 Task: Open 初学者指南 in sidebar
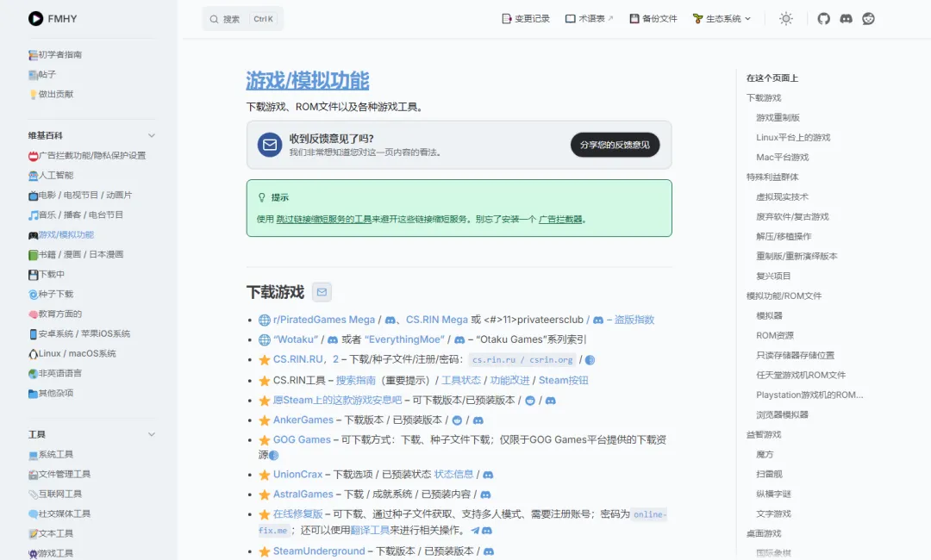[x=55, y=54]
